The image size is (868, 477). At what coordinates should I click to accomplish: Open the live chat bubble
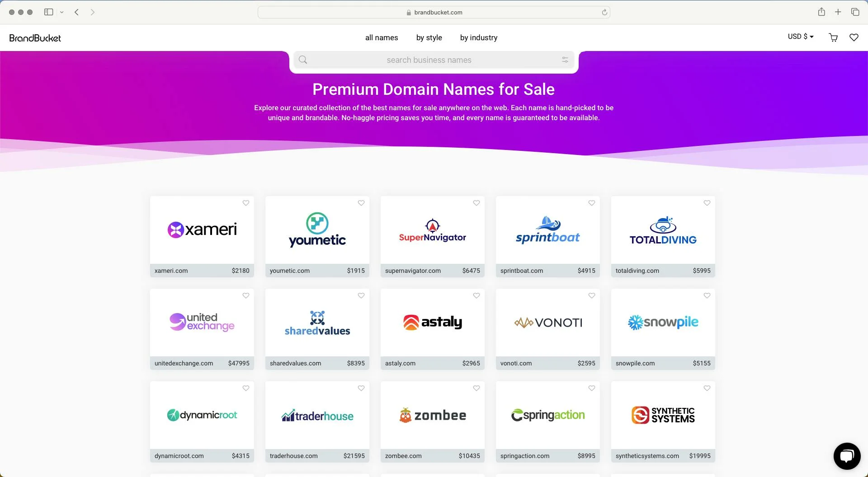click(x=847, y=456)
